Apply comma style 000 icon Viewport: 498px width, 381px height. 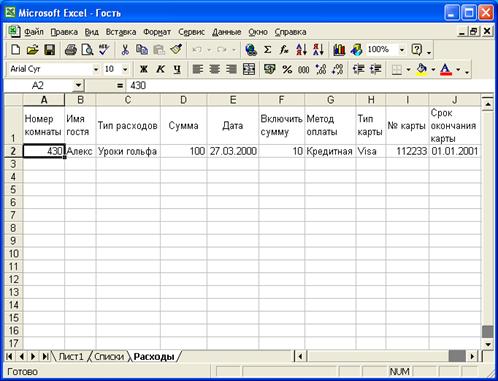pos(303,69)
